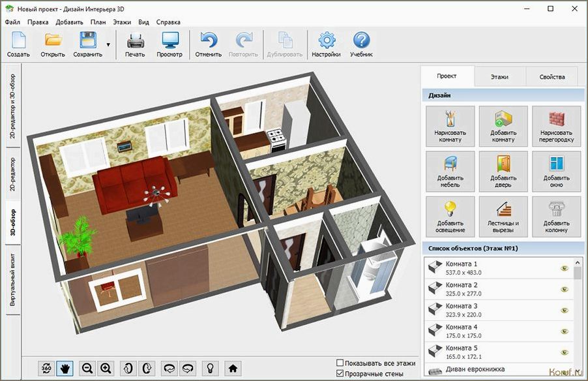Toggle the light bulb icon in bottom toolbar
This screenshot has width=588, height=381.
(x=211, y=368)
